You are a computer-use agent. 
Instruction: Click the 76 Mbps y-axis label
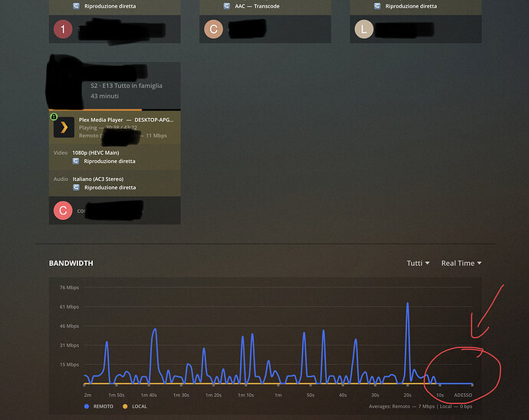[x=69, y=287]
